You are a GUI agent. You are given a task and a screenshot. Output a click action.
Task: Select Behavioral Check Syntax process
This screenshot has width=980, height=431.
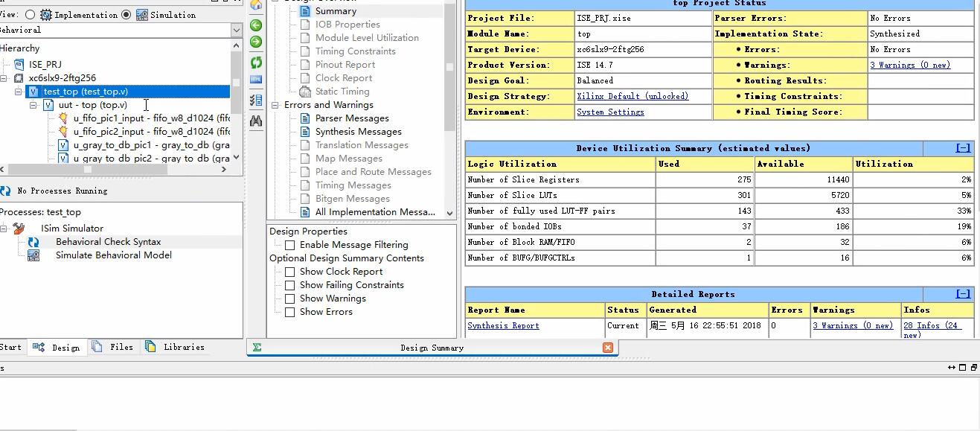(x=109, y=242)
